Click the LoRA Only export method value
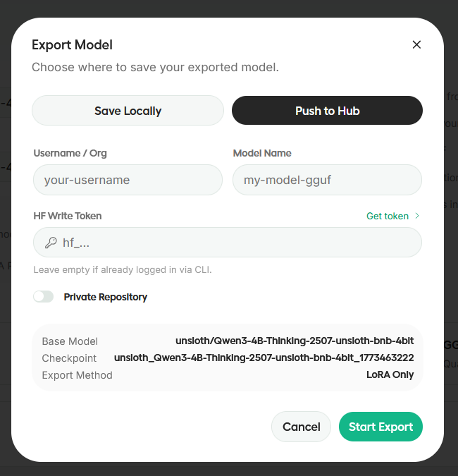 (390, 375)
